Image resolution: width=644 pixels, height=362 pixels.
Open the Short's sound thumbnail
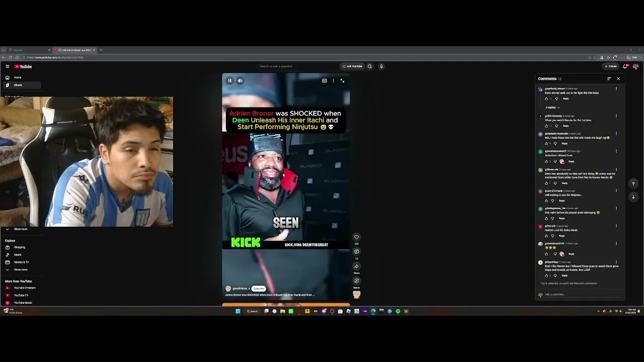tap(357, 295)
